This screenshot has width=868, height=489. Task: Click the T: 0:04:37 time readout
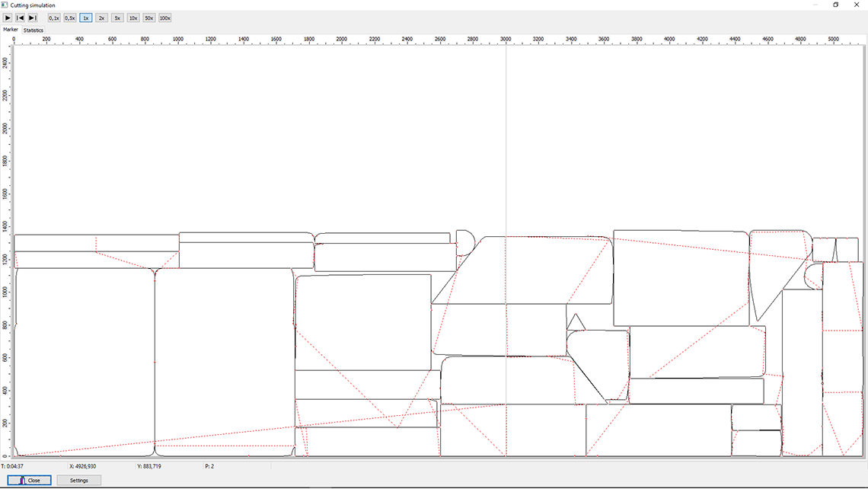pyautogui.click(x=12, y=466)
